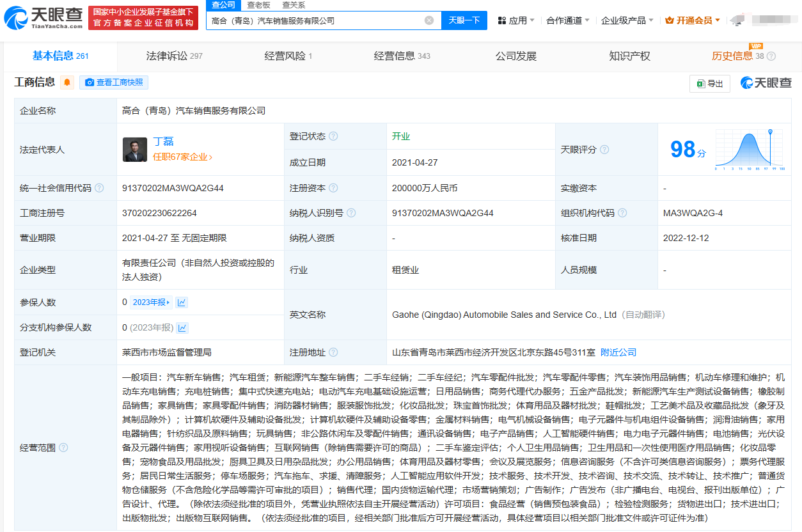Image resolution: width=802 pixels, height=532 pixels.
Task: Click the 98分 score value
Action: coord(688,150)
